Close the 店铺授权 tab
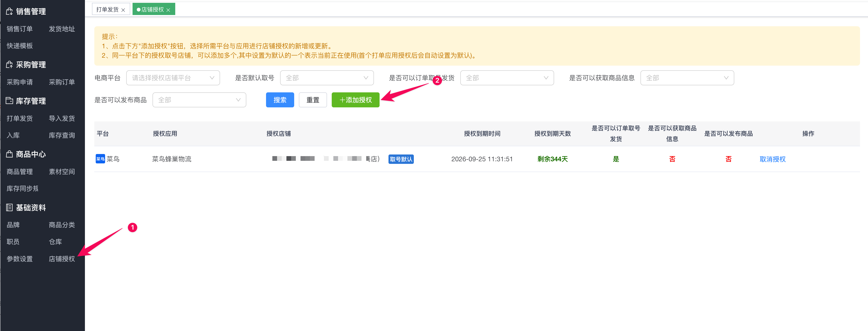868x331 pixels. pos(168,10)
